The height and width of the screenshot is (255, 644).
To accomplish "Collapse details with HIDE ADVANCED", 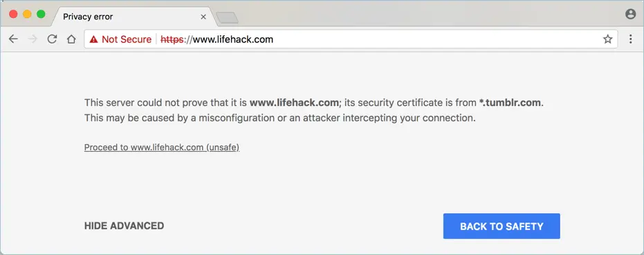I will click(x=124, y=226).
